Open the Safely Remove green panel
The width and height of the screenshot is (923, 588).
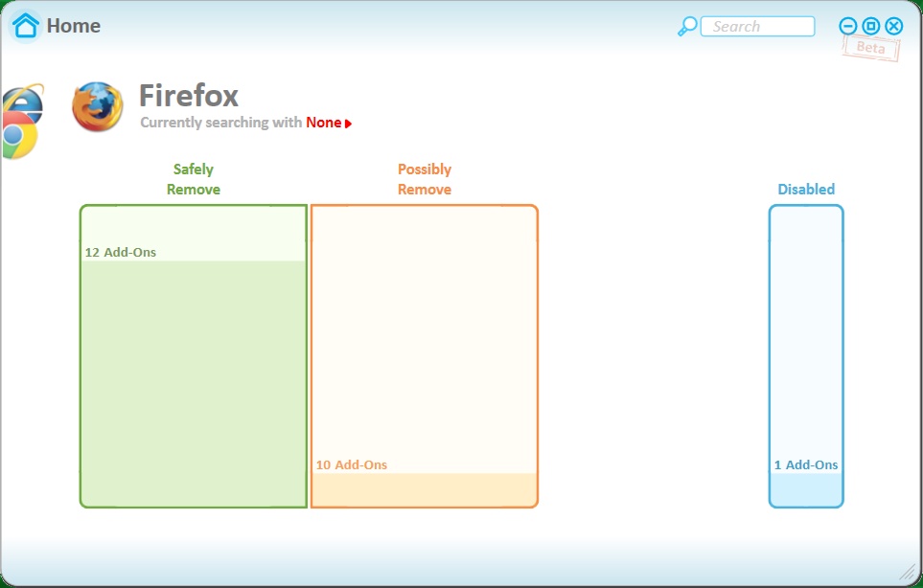(194, 356)
